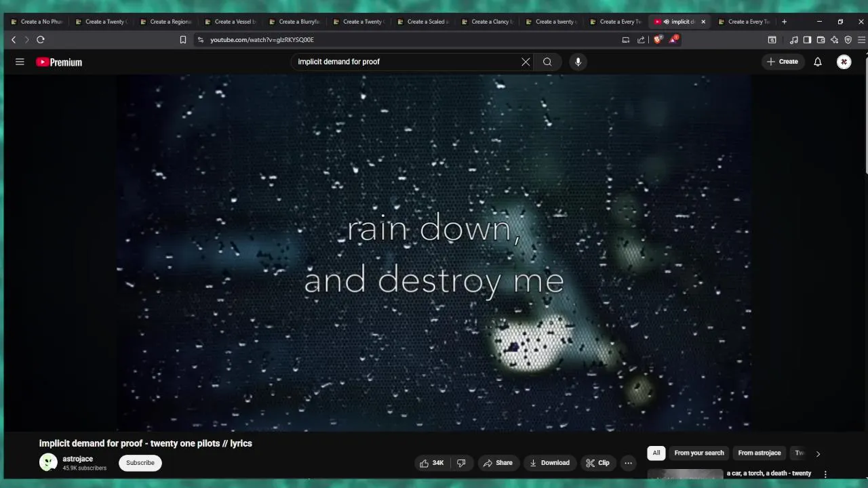Open the media playlist music icon

pyautogui.click(x=793, y=40)
